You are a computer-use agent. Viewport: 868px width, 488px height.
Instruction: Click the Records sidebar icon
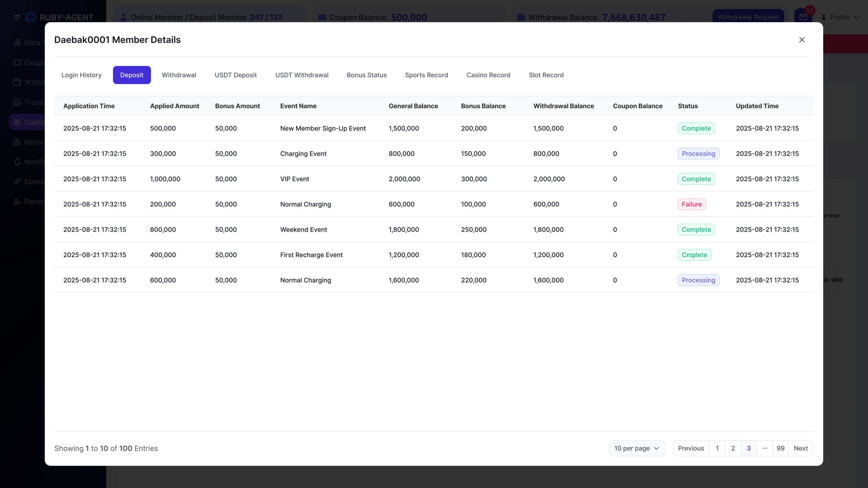pos(17,142)
